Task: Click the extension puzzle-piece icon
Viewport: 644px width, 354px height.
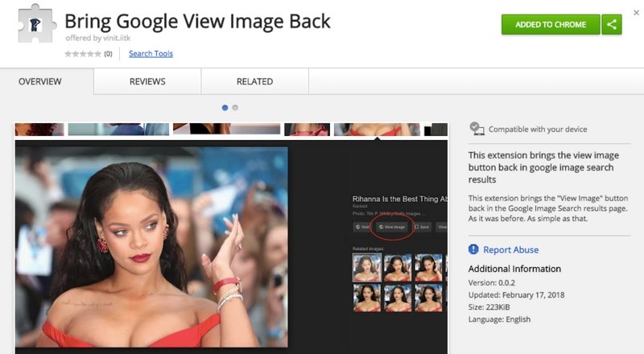Action: [x=36, y=24]
